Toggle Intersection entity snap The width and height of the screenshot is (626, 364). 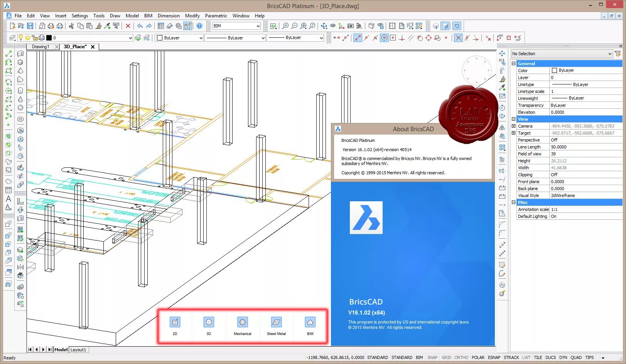[x=458, y=38]
